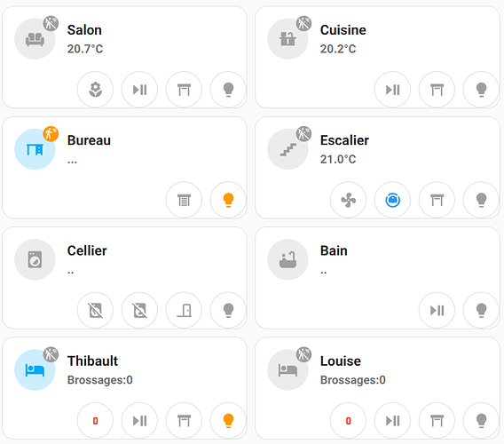504x444 pixels.
Task: Open the Salon sofa room icon
Action: tap(35, 39)
